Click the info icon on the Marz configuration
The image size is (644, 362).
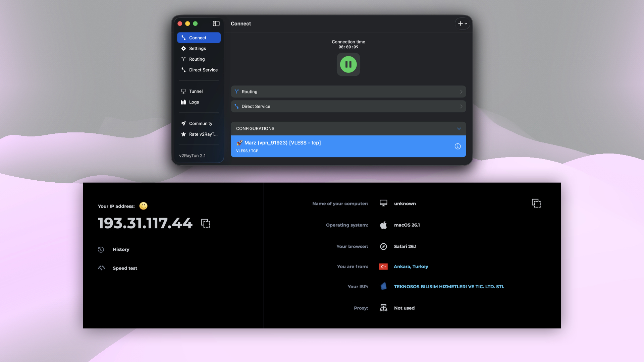[x=458, y=146]
